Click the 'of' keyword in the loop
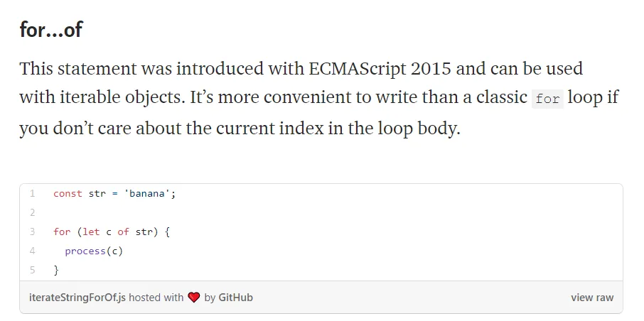This screenshot has height=321, width=644. [123, 232]
